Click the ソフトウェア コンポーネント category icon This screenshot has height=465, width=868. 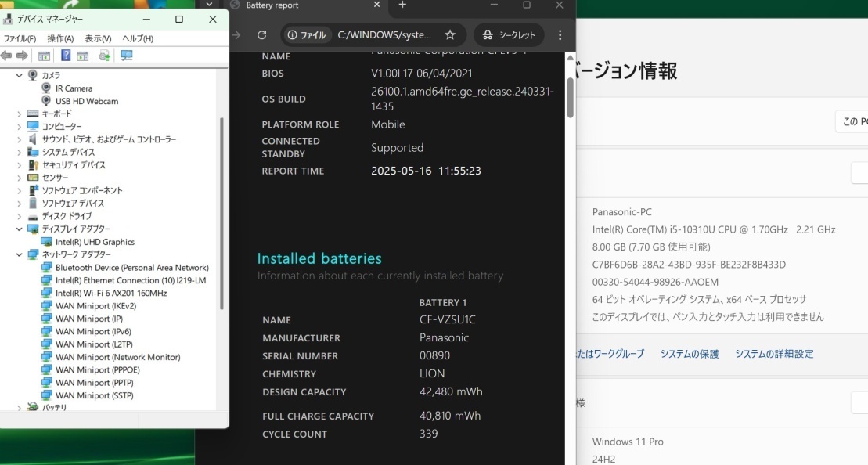[x=33, y=190]
